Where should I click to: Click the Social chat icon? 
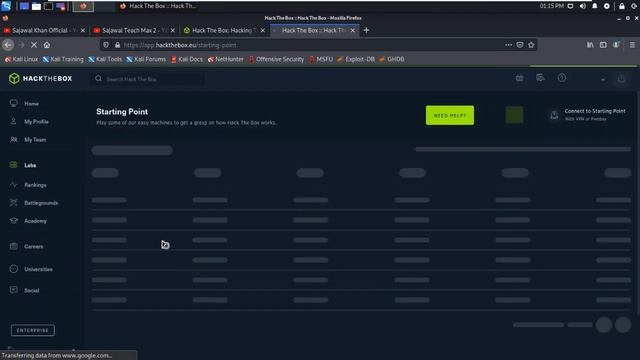[x=13, y=290]
